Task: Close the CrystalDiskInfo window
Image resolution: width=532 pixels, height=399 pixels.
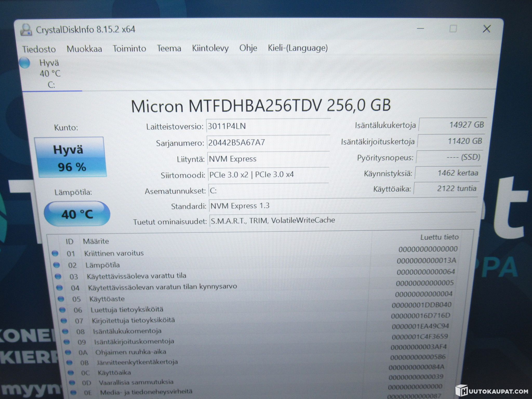Action: point(487,29)
